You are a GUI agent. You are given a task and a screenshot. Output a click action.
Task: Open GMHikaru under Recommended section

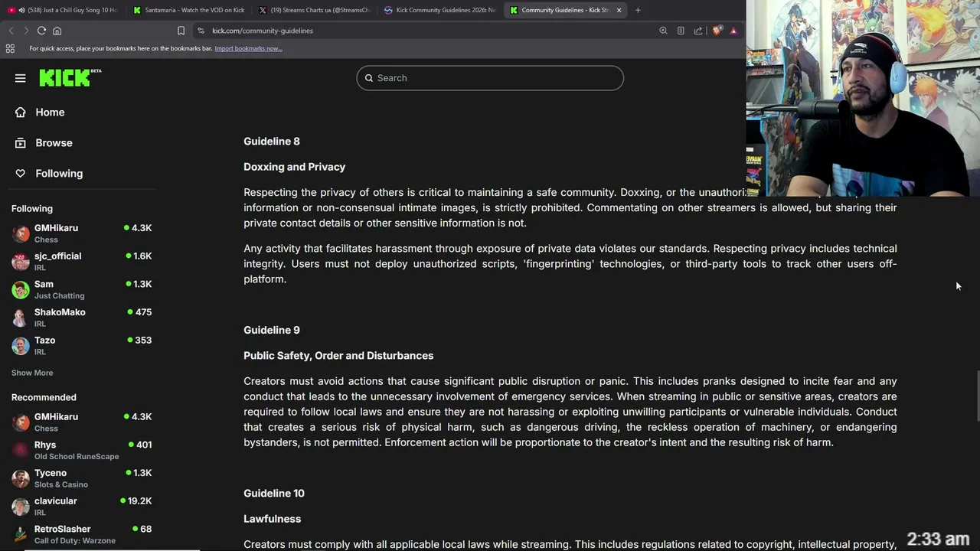click(81, 422)
